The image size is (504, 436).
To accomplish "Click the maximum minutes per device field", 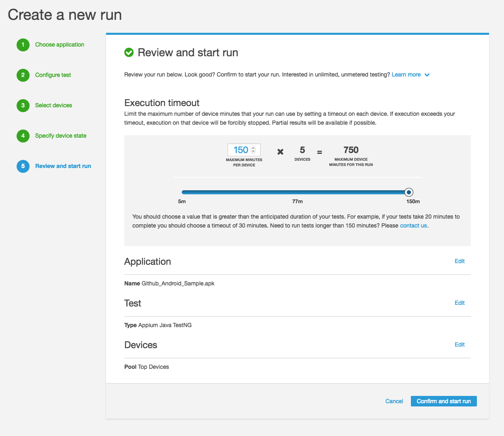I will [244, 150].
